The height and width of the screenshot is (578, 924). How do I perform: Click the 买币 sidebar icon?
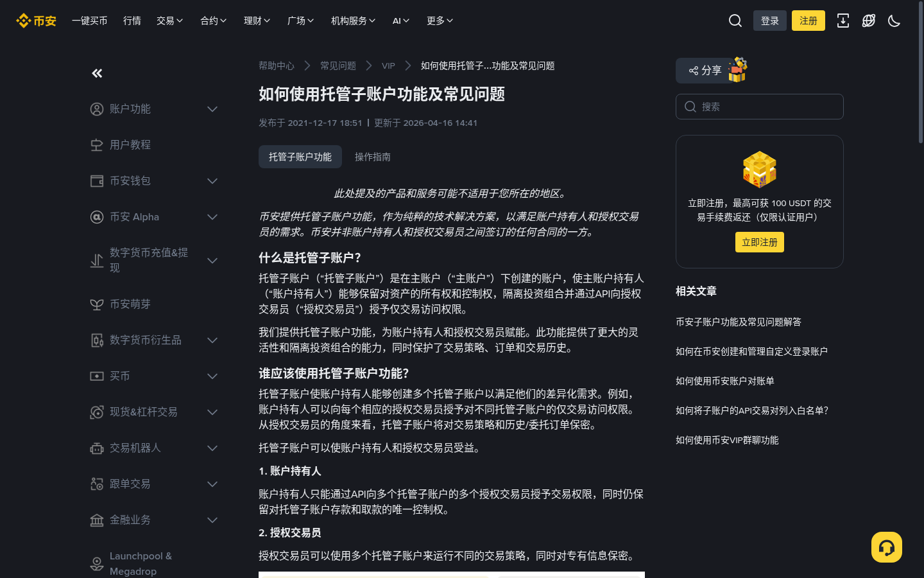coord(97,376)
